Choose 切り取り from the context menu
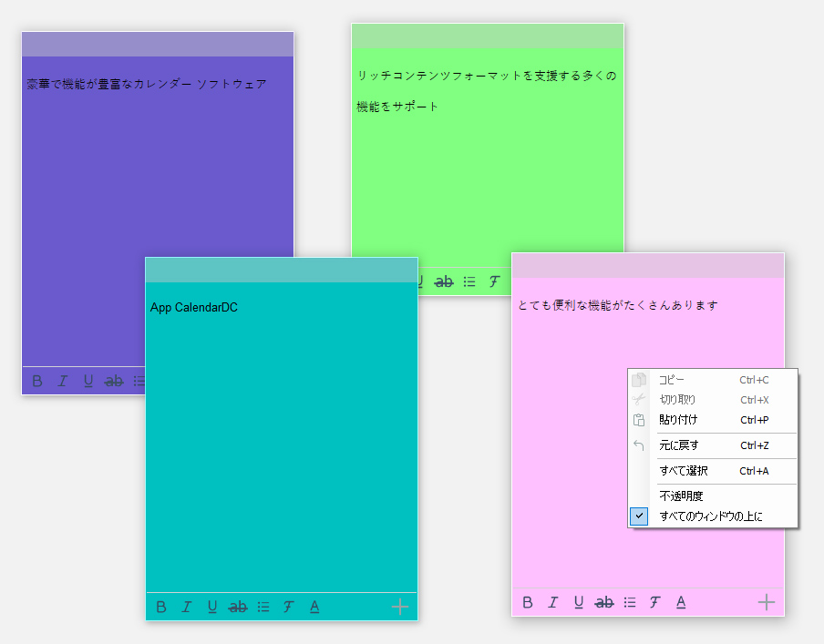Viewport: 824px width, 644px height. [713, 400]
